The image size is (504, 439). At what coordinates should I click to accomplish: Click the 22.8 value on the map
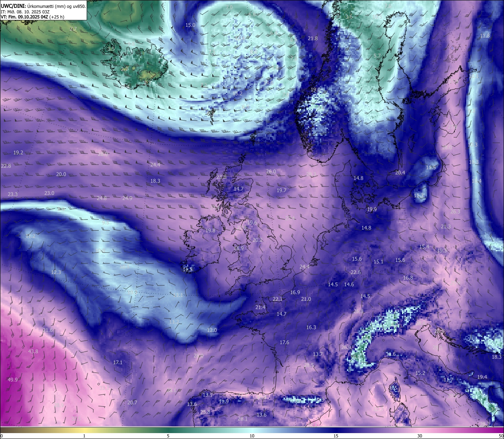click(x=6, y=166)
